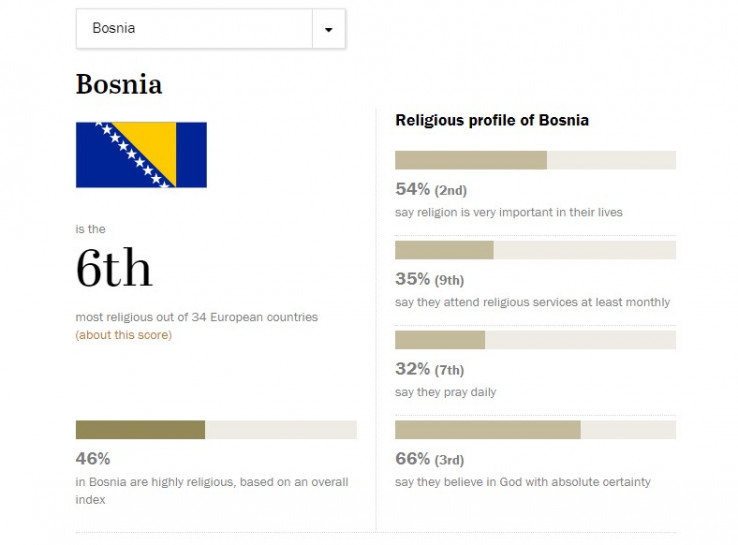Viewport: 738px width, 545px height.
Task: Open the 'about this score' link
Action: [123, 335]
